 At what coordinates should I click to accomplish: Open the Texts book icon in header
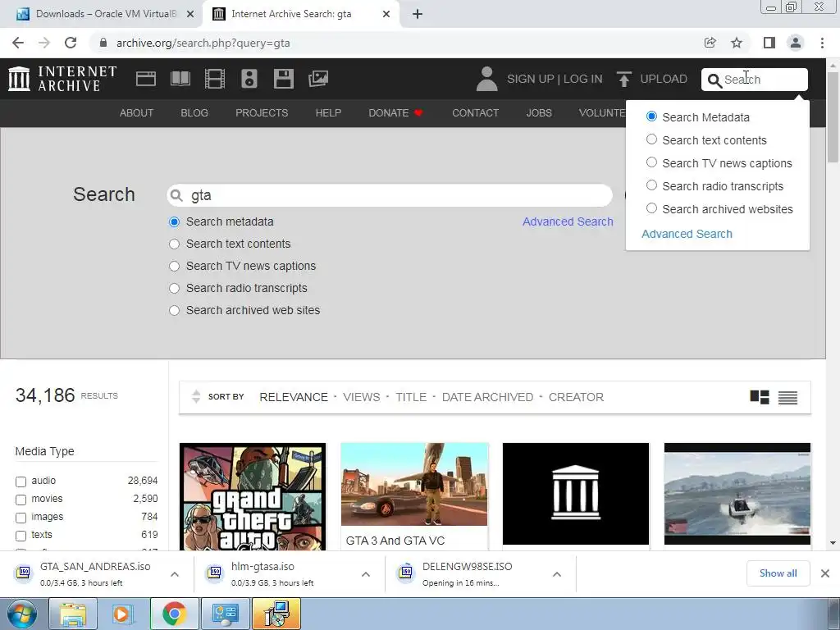pyautogui.click(x=180, y=79)
